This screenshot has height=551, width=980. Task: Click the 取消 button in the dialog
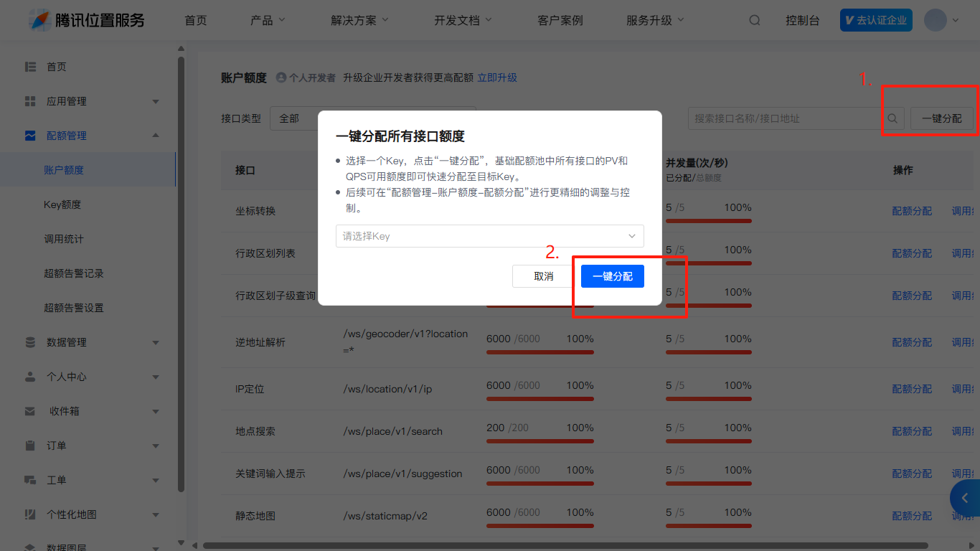[x=543, y=276]
